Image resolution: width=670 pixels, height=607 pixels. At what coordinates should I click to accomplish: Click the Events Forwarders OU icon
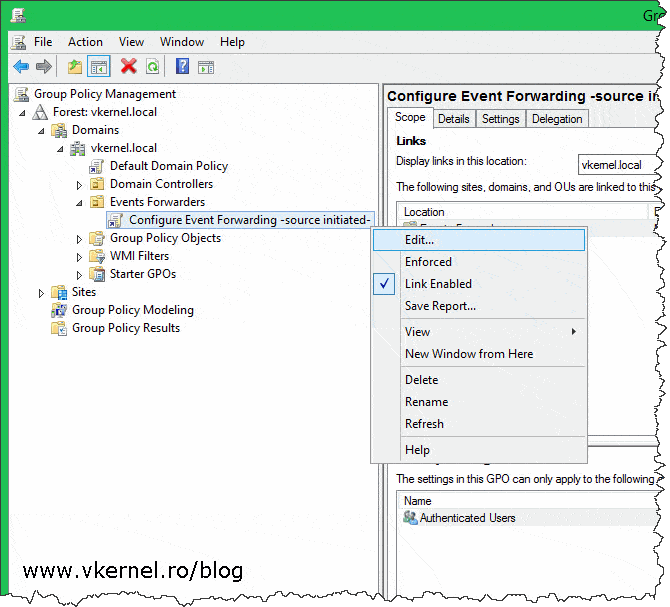click(x=97, y=202)
